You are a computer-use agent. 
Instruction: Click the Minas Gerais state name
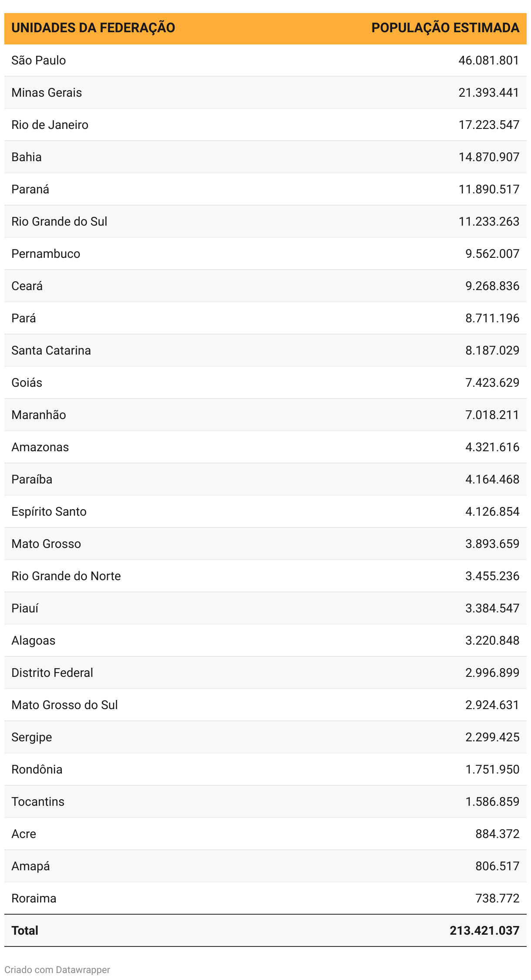point(47,93)
